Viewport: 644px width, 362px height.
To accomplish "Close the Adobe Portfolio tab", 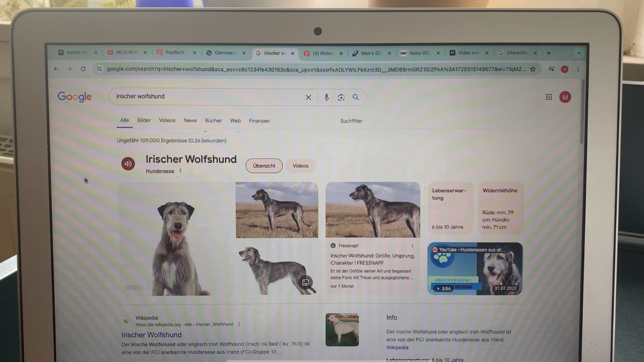I will pyautogui.click(x=95, y=53).
